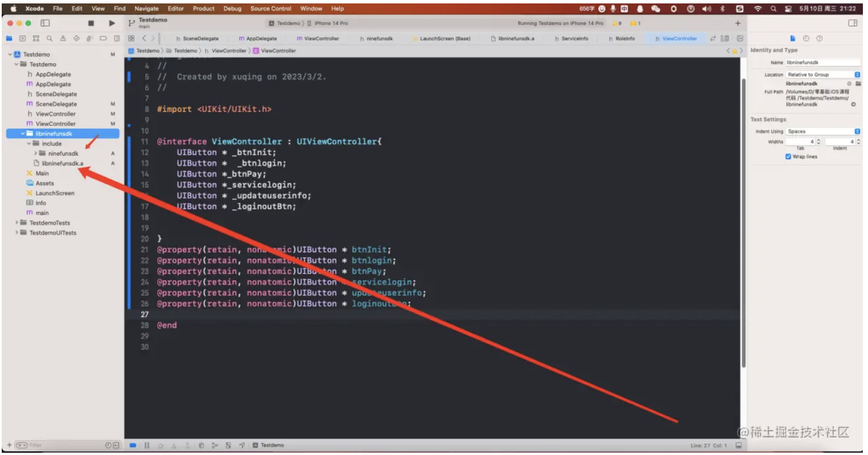Toggle source-control status filter icon

pyautogui.click(x=116, y=445)
